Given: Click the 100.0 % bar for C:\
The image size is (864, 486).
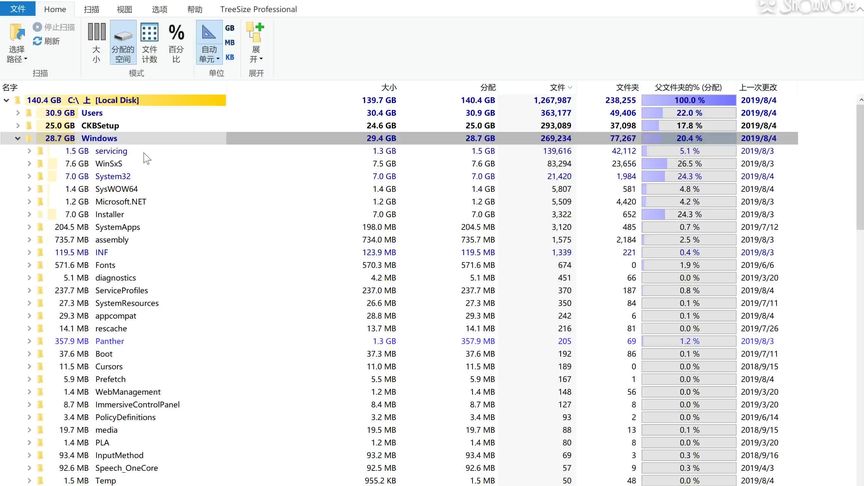Looking at the screenshot, I should pyautogui.click(x=689, y=100).
